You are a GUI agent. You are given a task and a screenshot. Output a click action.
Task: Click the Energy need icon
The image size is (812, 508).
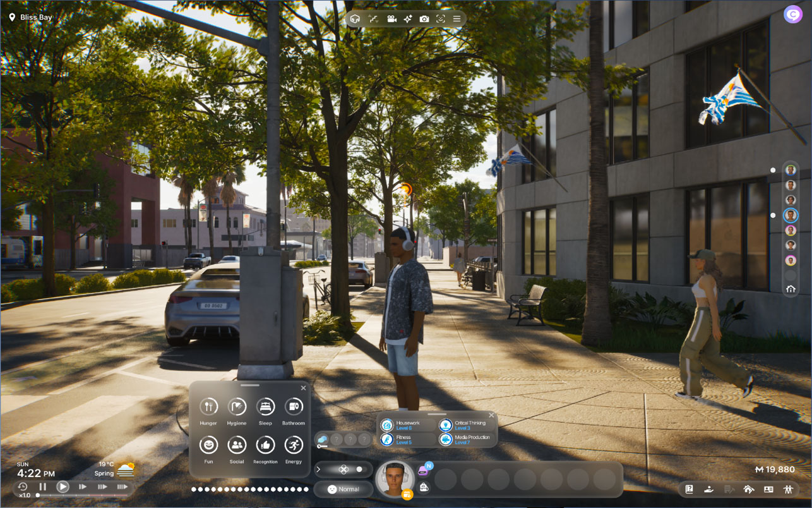click(294, 445)
